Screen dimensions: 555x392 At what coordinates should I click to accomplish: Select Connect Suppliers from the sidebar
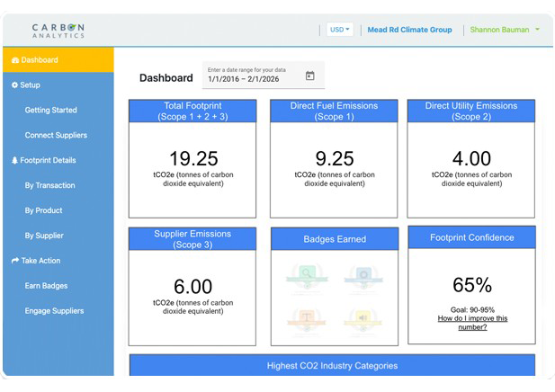(56, 136)
